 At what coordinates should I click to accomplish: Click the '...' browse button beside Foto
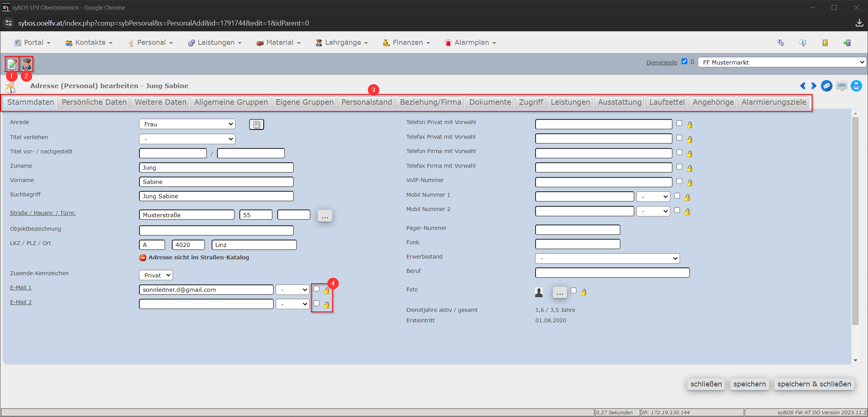click(x=560, y=293)
